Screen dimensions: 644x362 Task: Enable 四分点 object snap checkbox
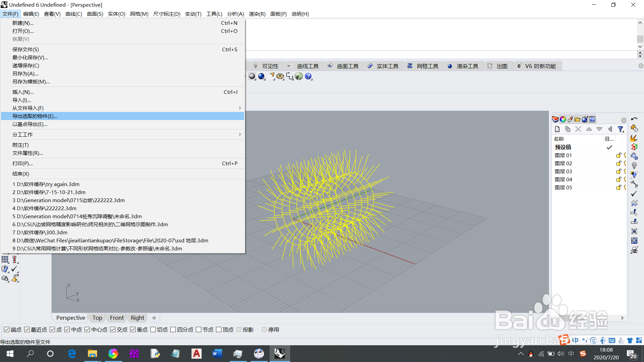pos(173,330)
